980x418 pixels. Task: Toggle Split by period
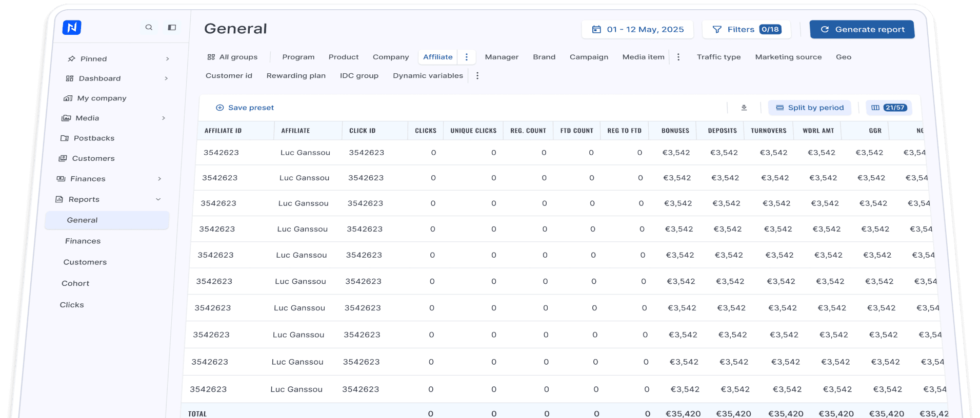point(810,108)
